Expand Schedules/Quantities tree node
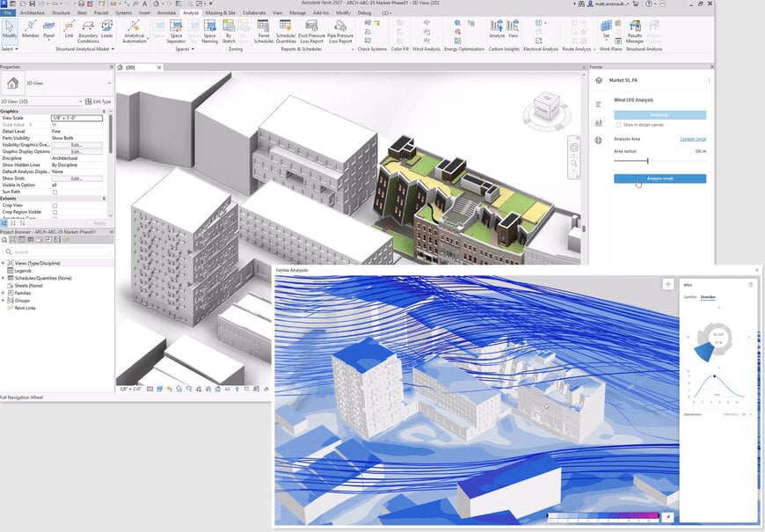The image size is (765, 532). [x=3, y=278]
